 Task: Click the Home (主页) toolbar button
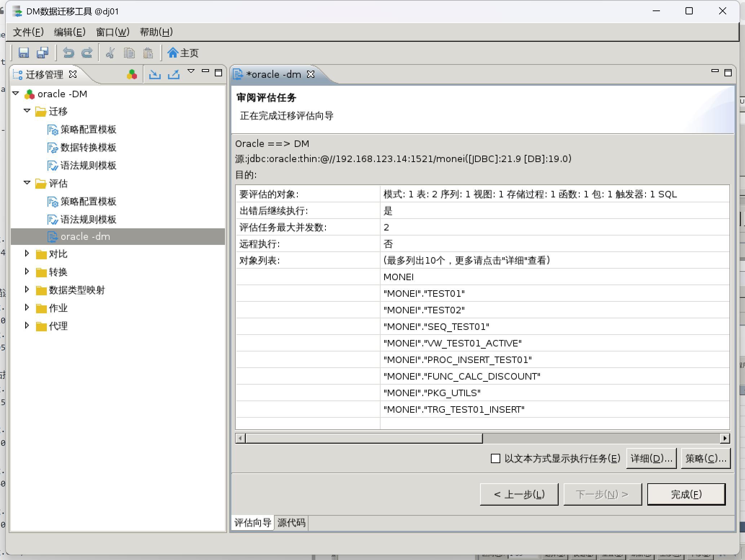(x=183, y=53)
